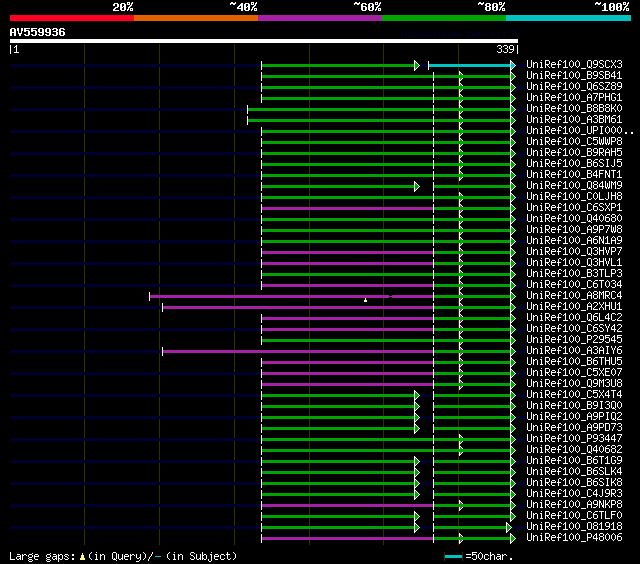Go to subject UniRef100_B6T1G9
This screenshot has width=640, height=564.
pos(574,461)
